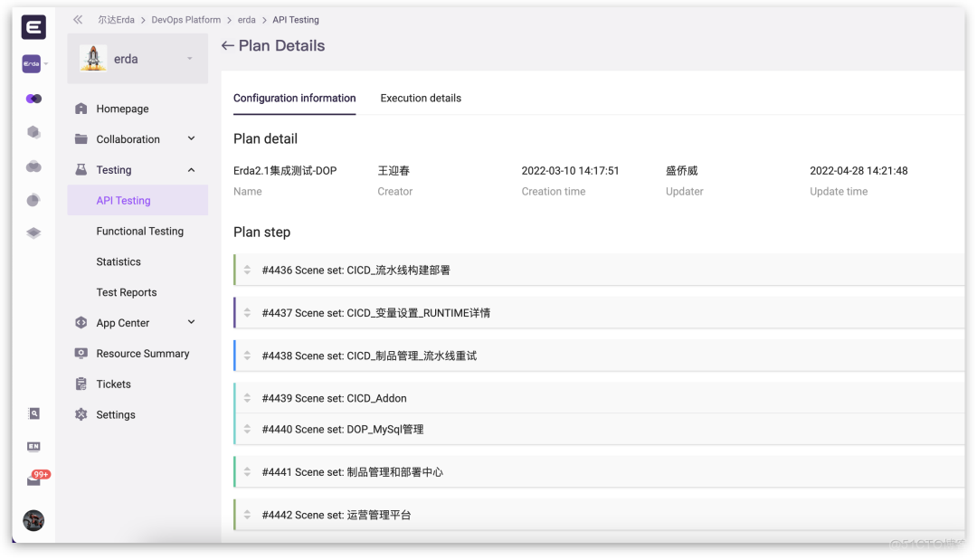Image resolution: width=977 pixels, height=560 pixels.
Task: Open the sidebar search icon
Action: (x=33, y=413)
